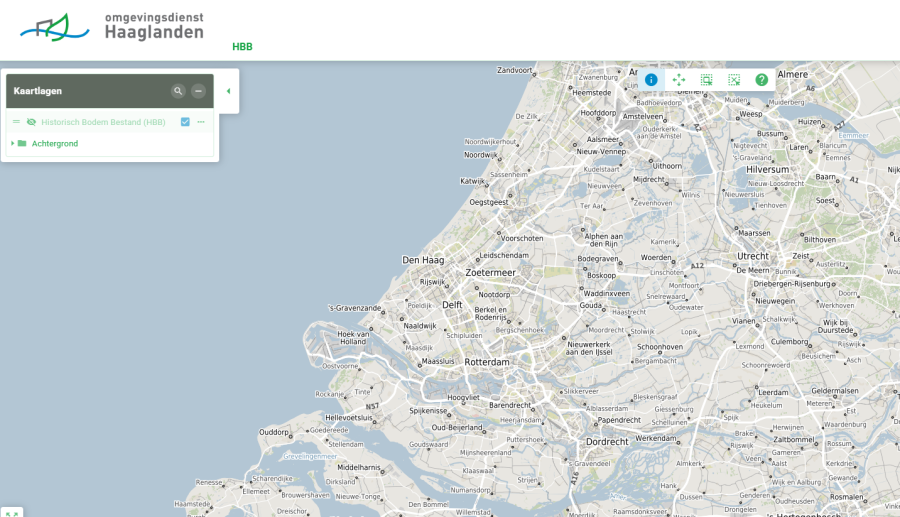Select the Achtergrond layer group label
900x517 pixels.
55,143
